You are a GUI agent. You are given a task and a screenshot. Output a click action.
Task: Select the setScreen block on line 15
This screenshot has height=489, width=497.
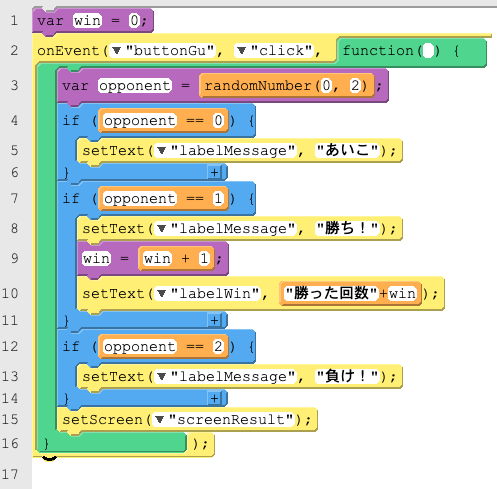tap(187, 419)
